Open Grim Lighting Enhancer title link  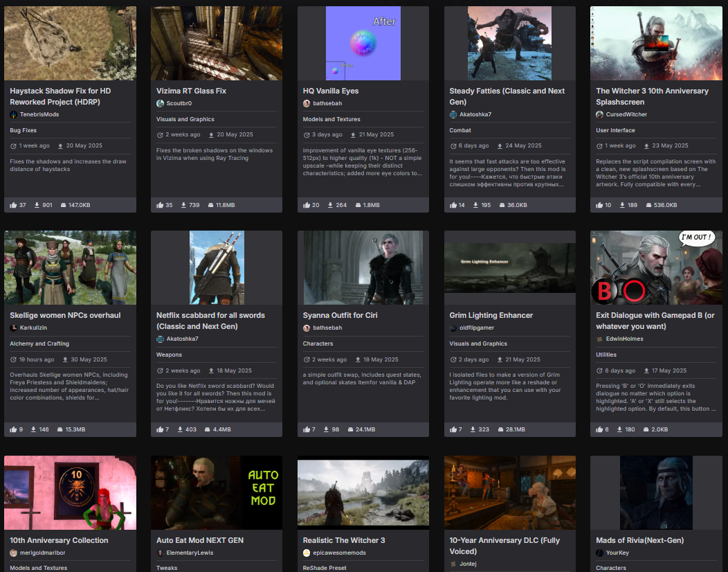tap(491, 315)
